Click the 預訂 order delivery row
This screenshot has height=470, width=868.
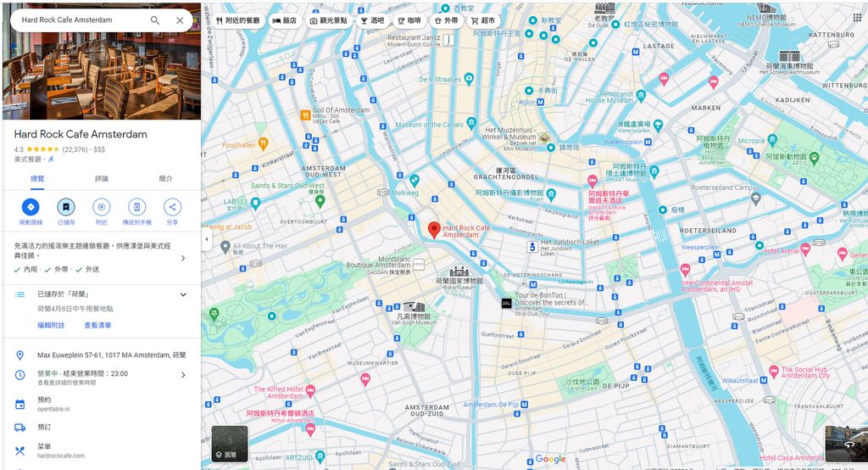[102, 428]
